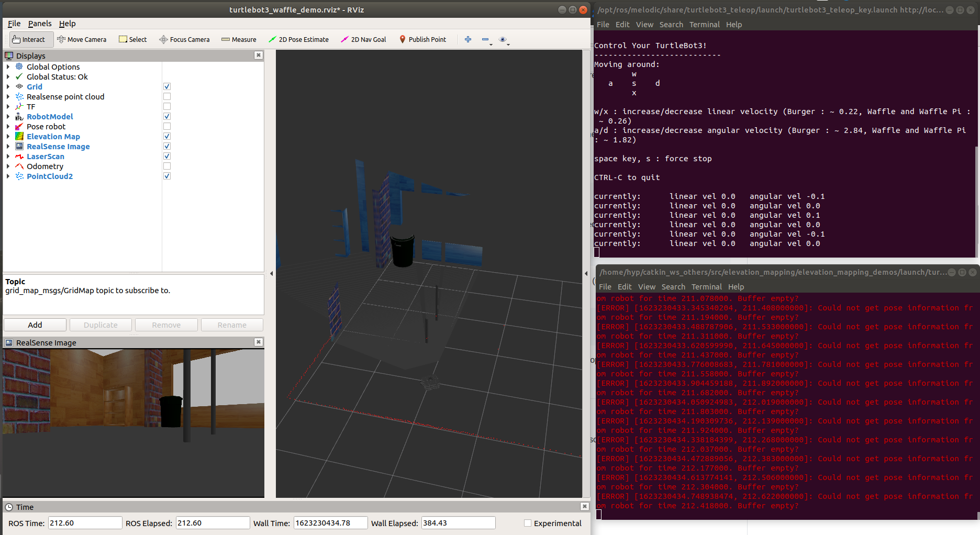This screenshot has height=535, width=980.
Task: Click the RealSense Image display icon
Action: tap(19, 146)
